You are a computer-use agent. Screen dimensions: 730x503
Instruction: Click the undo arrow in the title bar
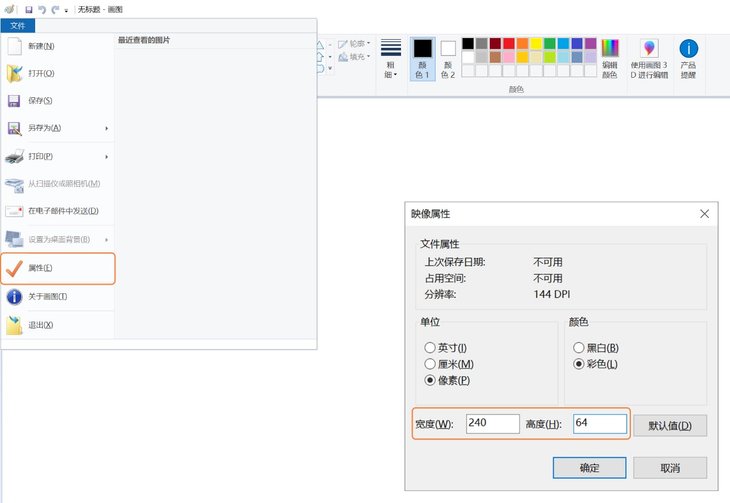[x=42, y=8]
